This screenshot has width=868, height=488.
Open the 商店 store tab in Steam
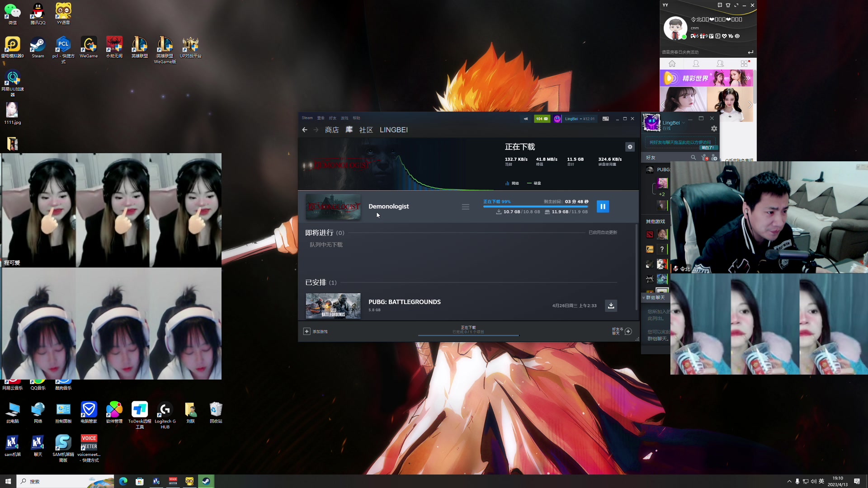point(332,130)
